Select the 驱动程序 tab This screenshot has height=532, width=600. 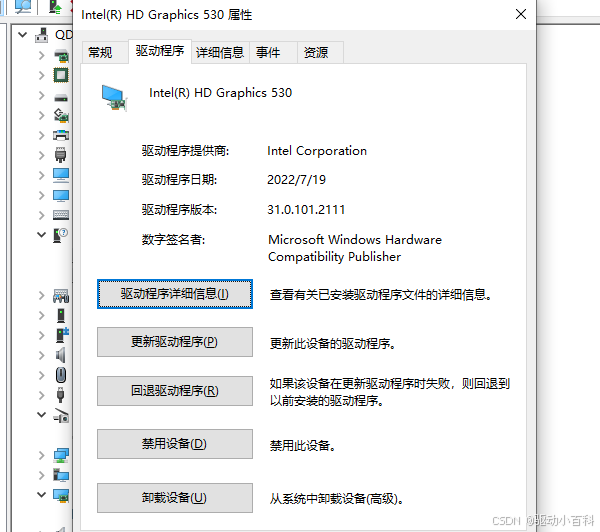click(x=160, y=51)
